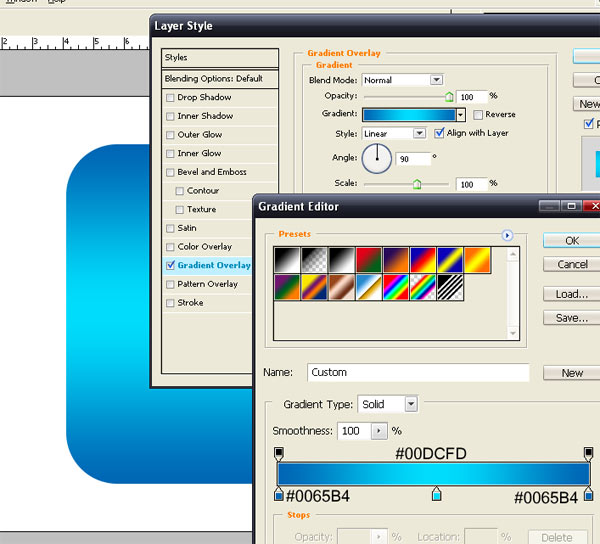This screenshot has width=600, height=544.
Task: Enable the Pattern Overlay checkbox
Action: click(x=170, y=285)
